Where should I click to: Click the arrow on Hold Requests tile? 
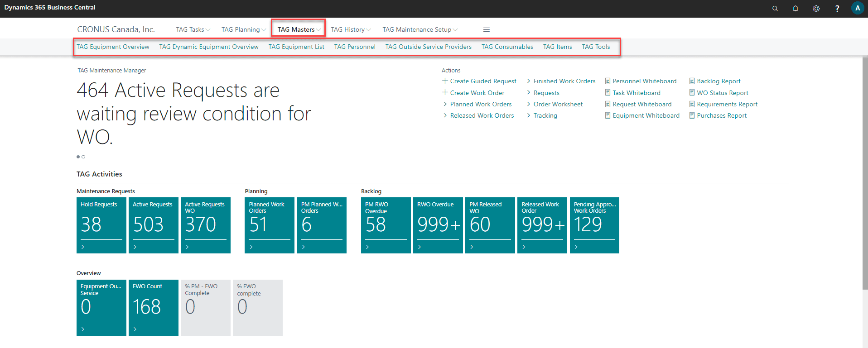tap(83, 247)
